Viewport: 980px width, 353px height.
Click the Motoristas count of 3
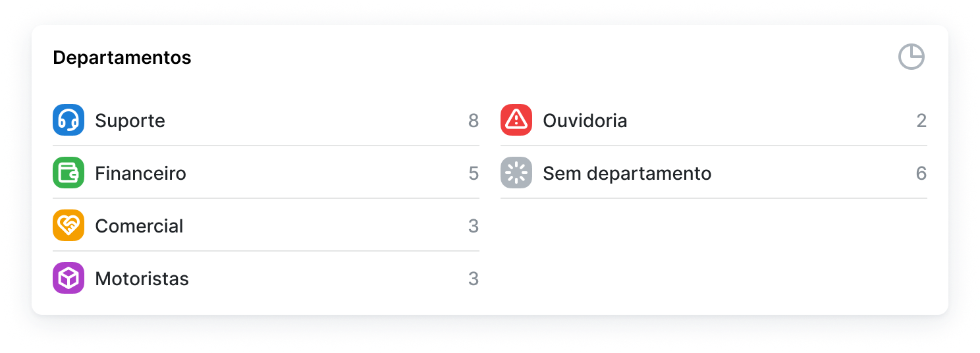[x=474, y=279]
